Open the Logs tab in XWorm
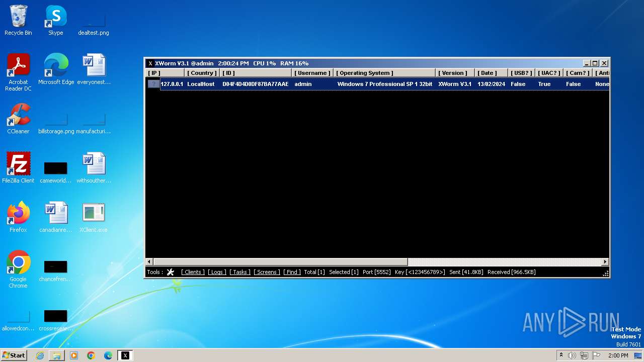Screen dimensions: 644x362 click(x=217, y=272)
